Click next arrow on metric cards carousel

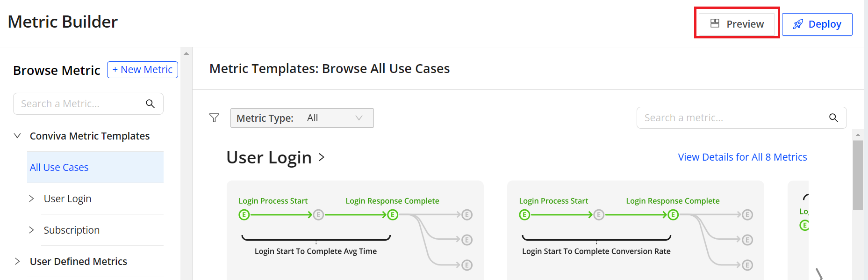pyautogui.click(x=819, y=274)
